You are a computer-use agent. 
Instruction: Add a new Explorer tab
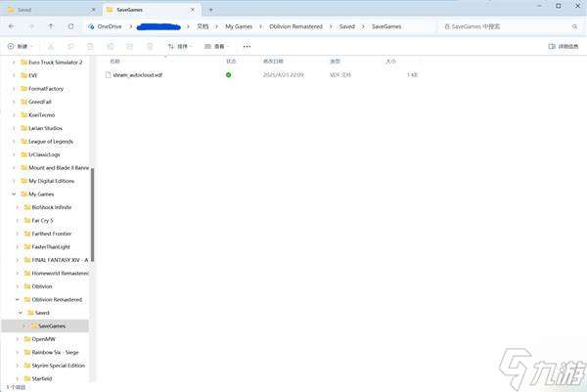coord(210,10)
